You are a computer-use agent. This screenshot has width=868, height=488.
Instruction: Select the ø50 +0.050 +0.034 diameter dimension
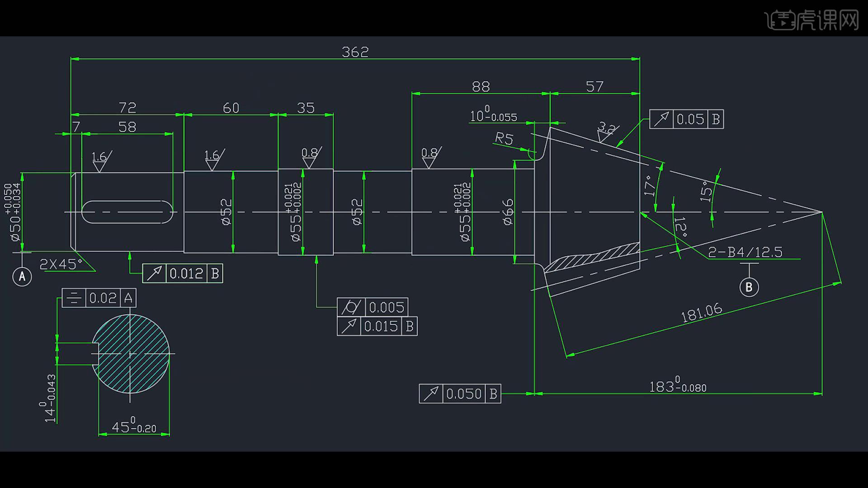[x=13, y=212]
